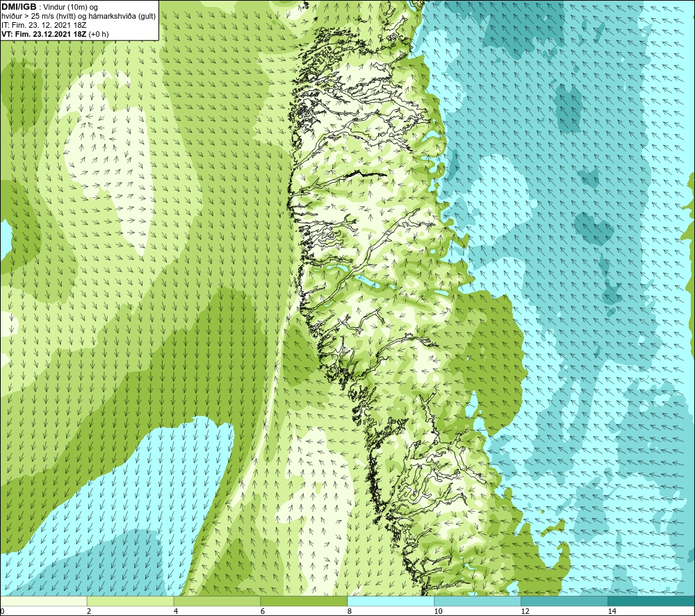Select the 8–10 m/s light cyan swatch
This screenshot has height=616, width=695.
(x=391, y=601)
